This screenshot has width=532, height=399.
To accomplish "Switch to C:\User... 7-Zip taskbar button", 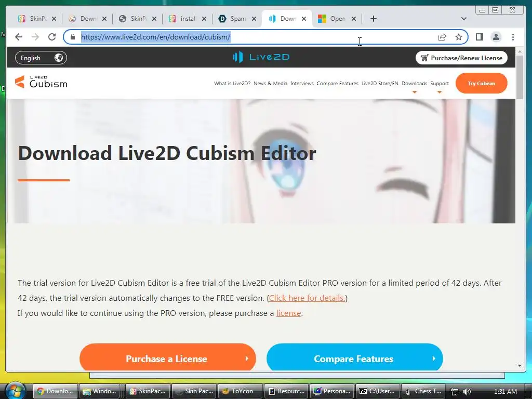I will [379, 391].
